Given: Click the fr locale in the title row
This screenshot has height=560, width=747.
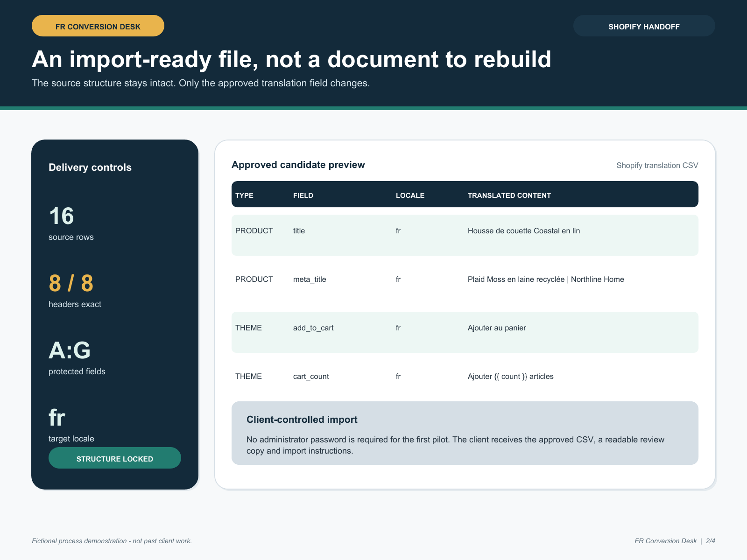Looking at the screenshot, I should [x=398, y=231].
